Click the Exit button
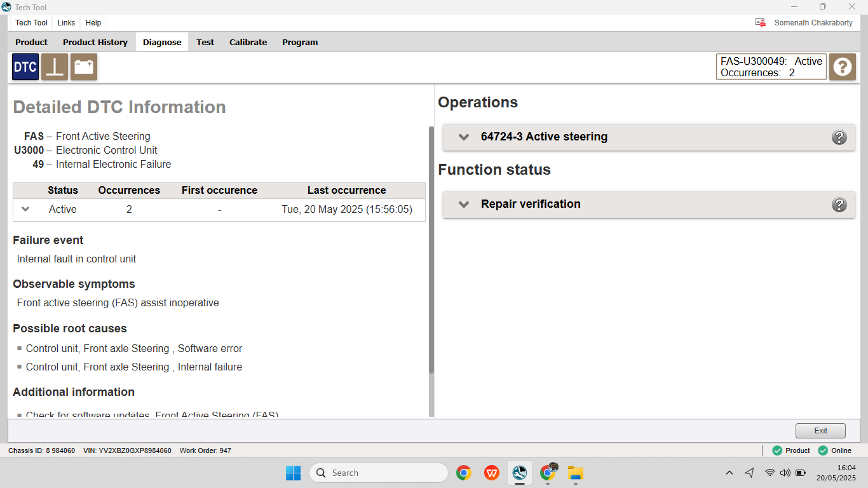Viewport: 868px width, 488px height. [820, 431]
